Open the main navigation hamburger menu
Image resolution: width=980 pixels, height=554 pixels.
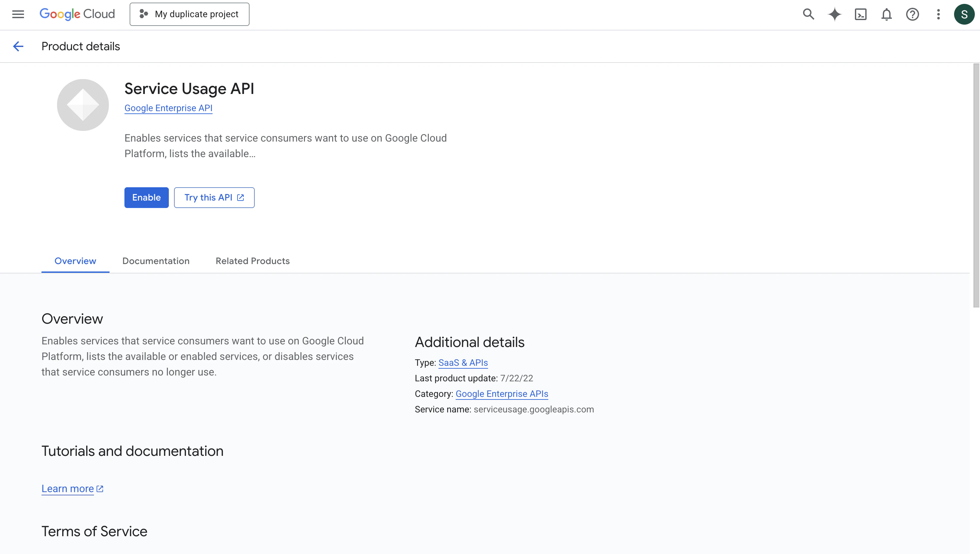tap(18, 15)
